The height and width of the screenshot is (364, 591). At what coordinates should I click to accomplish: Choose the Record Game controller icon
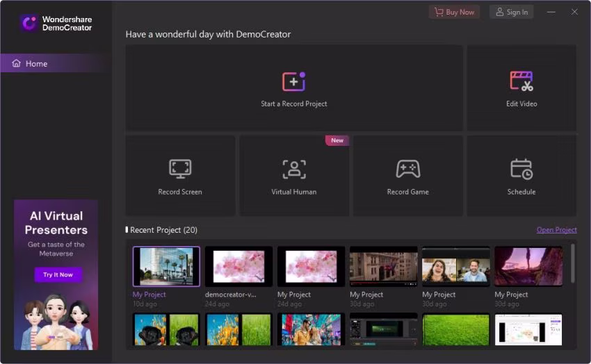tap(408, 169)
